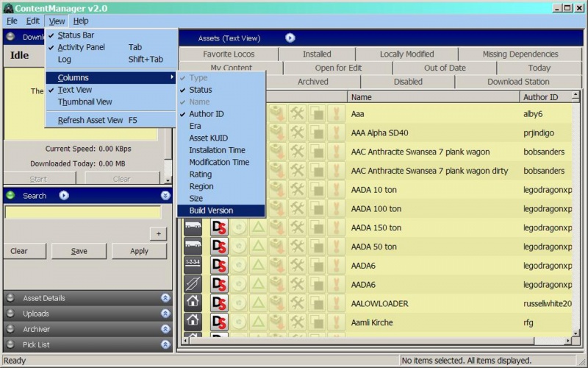
Task: Click the crossed-tools icon in AALOWLOADER row
Action: pyautogui.click(x=298, y=303)
